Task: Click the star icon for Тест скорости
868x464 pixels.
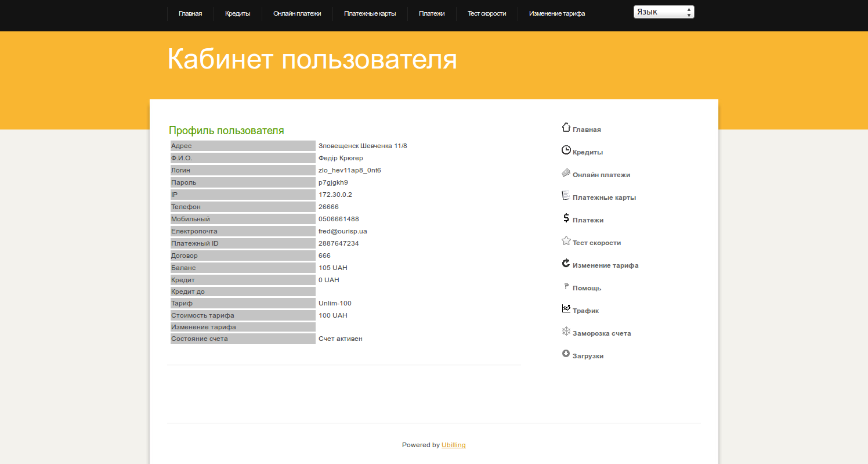Action: 566,240
